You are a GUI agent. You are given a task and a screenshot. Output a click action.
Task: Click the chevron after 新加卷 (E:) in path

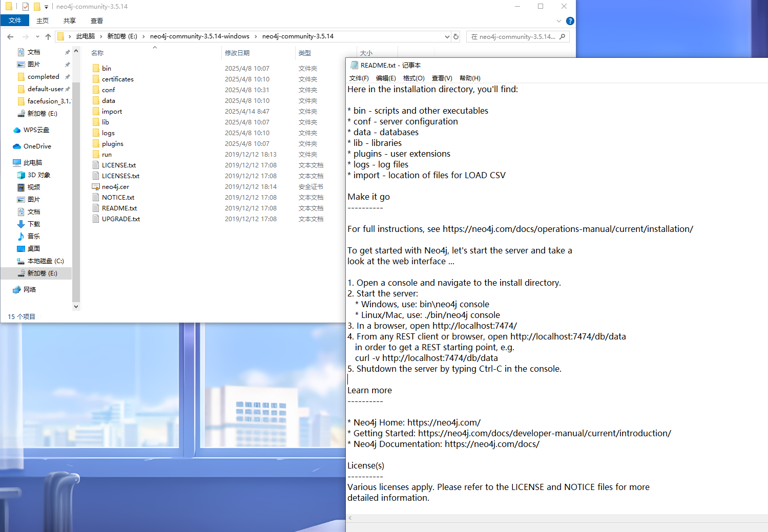pyautogui.click(x=143, y=36)
